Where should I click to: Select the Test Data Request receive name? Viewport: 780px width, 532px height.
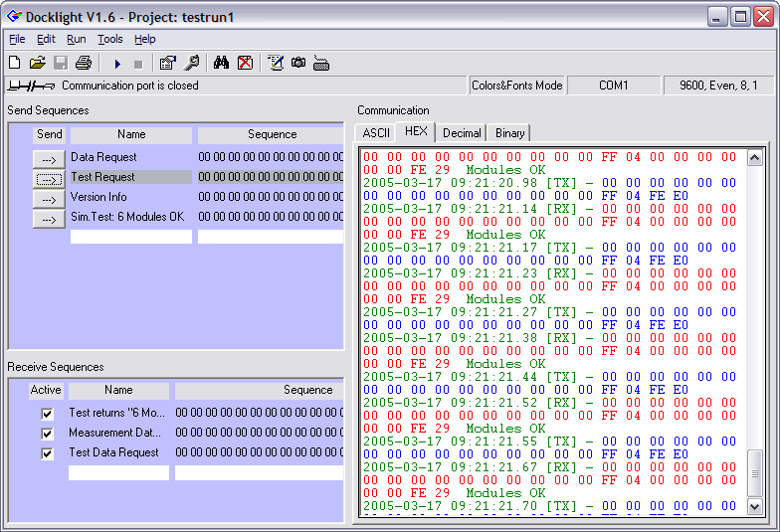[x=118, y=452]
